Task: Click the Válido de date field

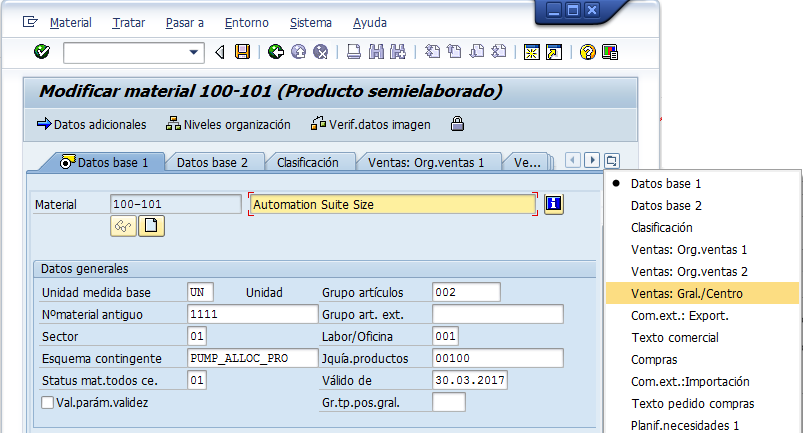Action: point(470,380)
